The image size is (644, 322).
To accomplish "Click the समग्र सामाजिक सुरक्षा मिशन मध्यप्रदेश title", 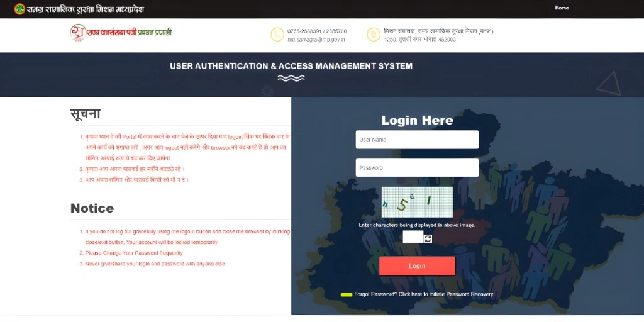I will [x=85, y=9].
